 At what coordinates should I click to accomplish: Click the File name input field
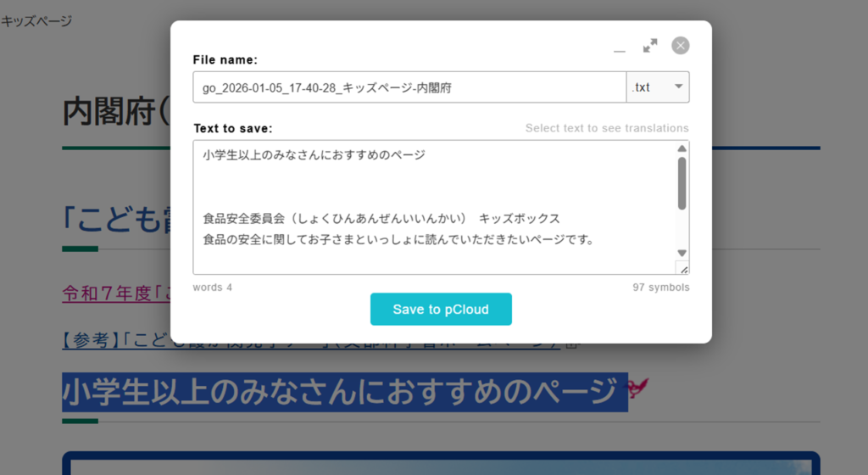point(409,87)
